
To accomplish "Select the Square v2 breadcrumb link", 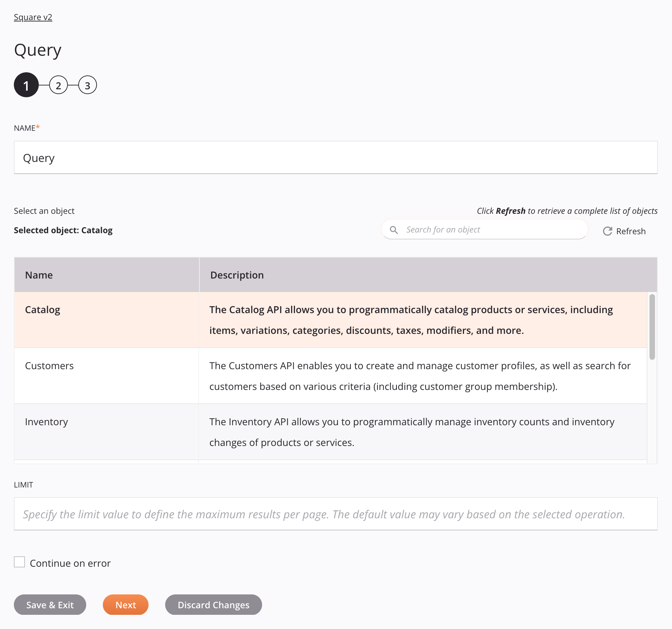I will click(33, 17).
